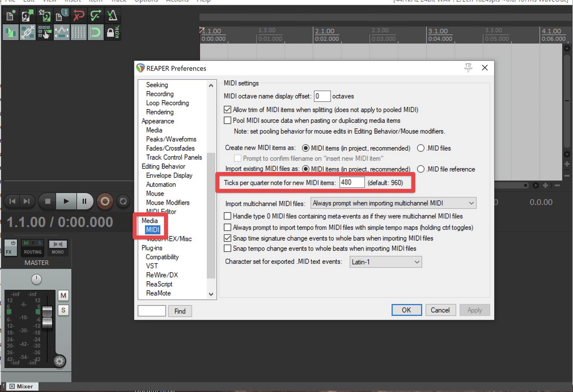Select VST under Plug-ins category

click(152, 266)
